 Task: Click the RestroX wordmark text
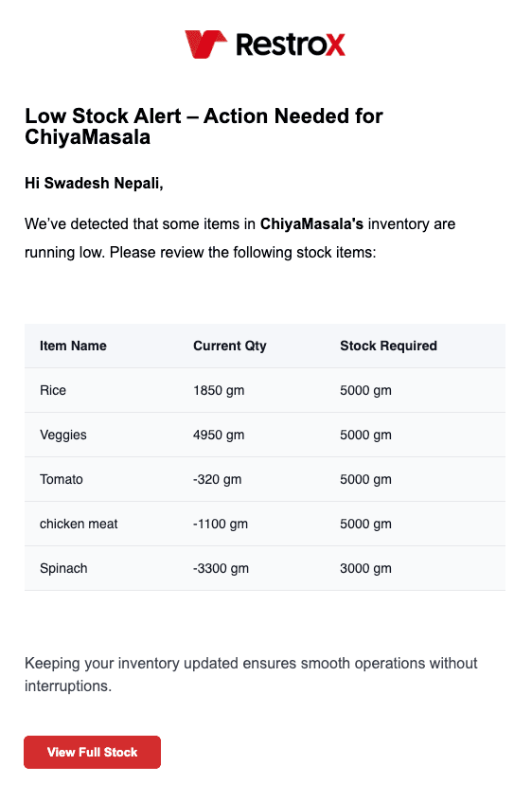291,44
